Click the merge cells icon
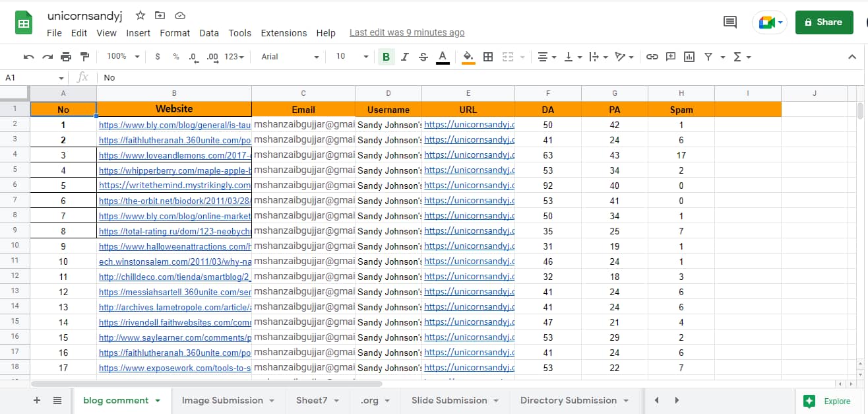Viewport: 868px width, 414px height. click(507, 57)
